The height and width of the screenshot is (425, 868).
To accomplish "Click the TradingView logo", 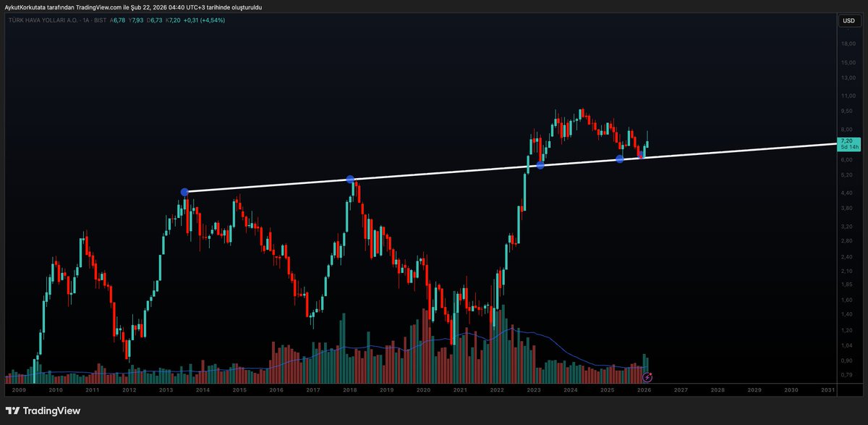I will click(x=43, y=411).
